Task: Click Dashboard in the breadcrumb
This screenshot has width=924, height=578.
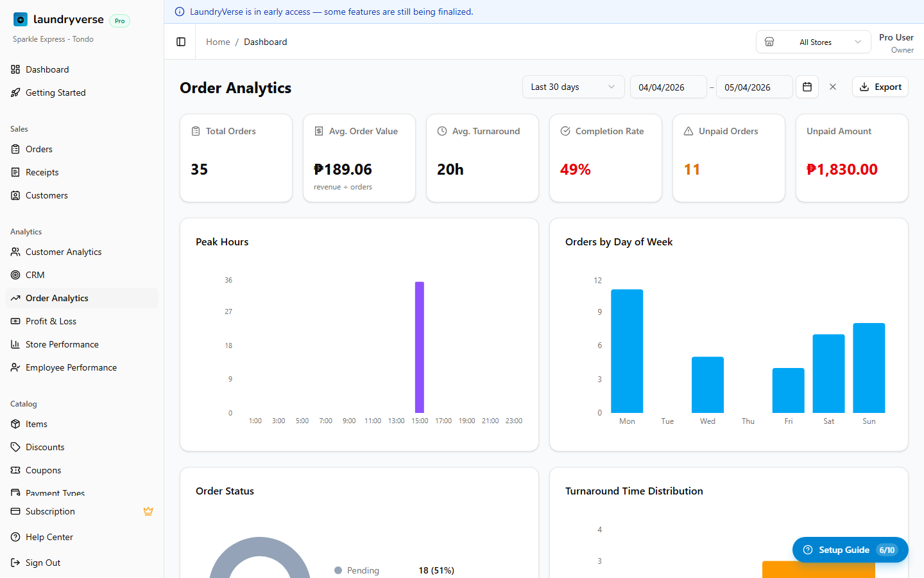Action: tap(266, 42)
